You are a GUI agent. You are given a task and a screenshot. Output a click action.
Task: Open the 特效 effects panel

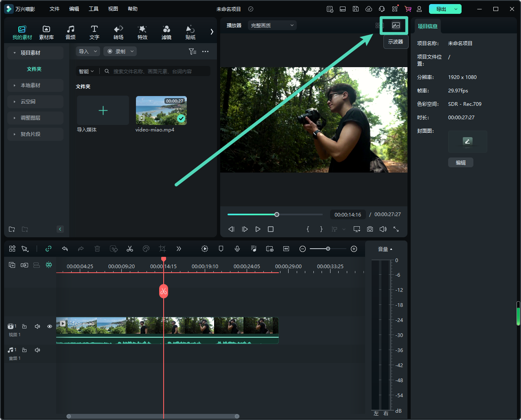142,32
